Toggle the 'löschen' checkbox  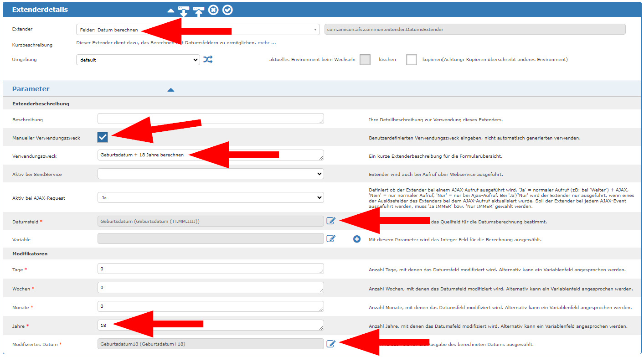[x=365, y=60]
